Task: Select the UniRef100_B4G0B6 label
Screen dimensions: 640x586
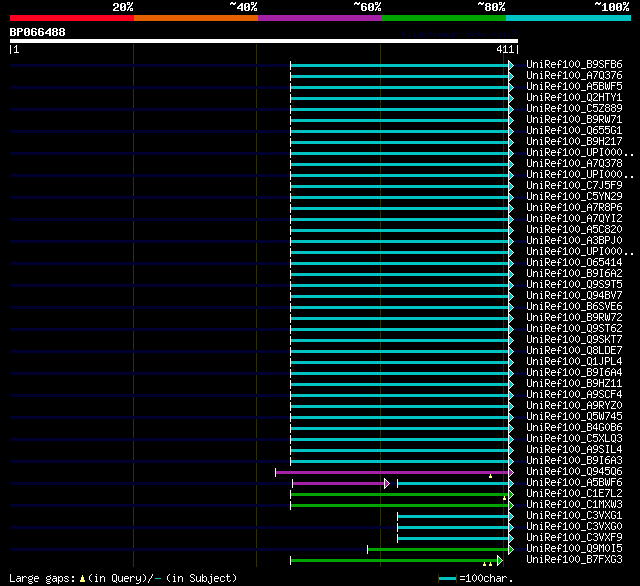Action: pyautogui.click(x=574, y=428)
